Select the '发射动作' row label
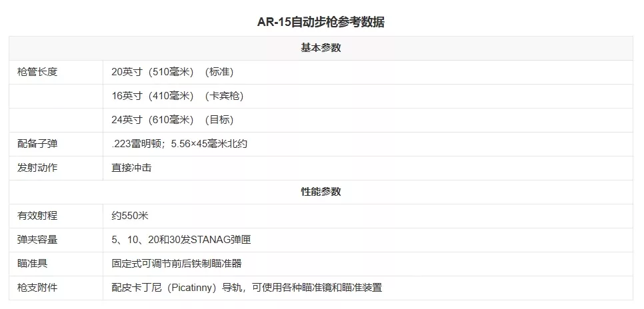644x309 pixels. [37, 167]
